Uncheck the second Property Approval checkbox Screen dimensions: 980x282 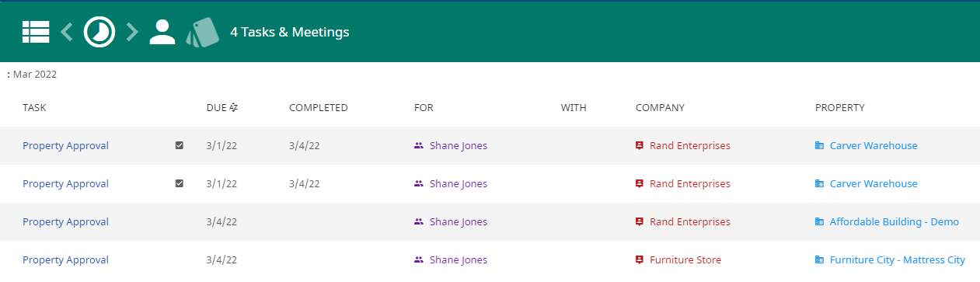tap(180, 184)
